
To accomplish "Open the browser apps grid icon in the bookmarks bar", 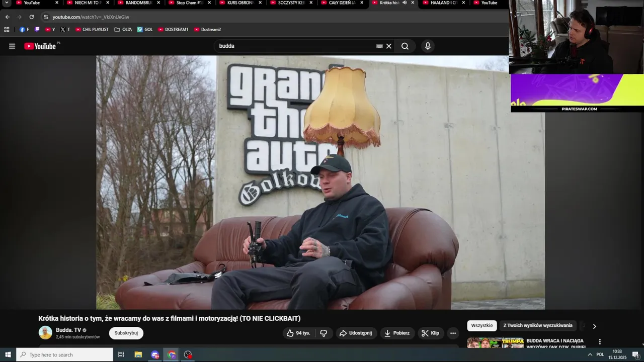I will pos(7,30).
